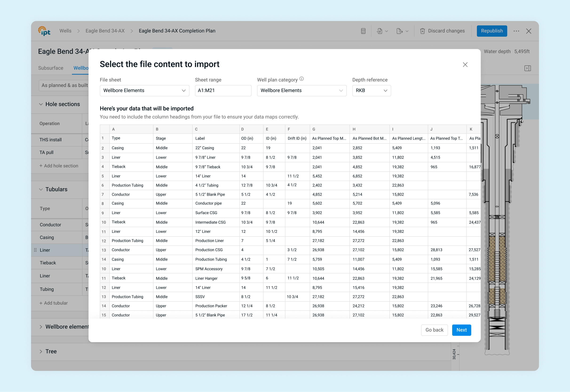
Task: Grab the drag handle on Liner row
Action: (x=35, y=250)
